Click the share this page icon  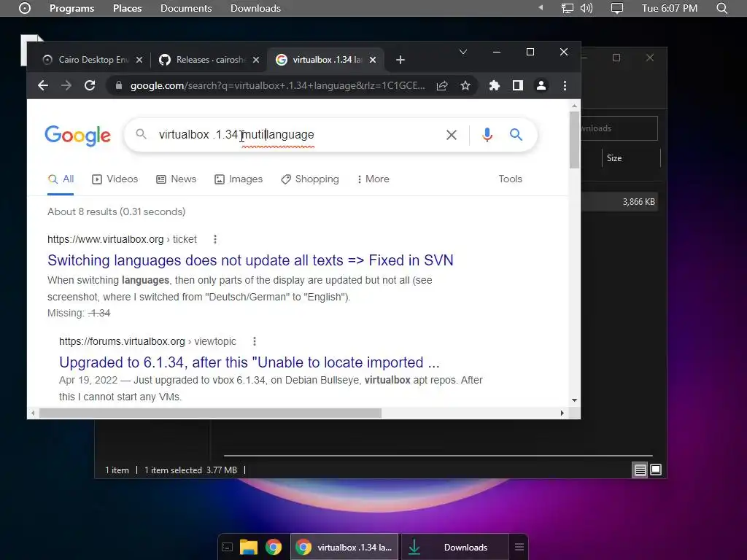pos(442,86)
